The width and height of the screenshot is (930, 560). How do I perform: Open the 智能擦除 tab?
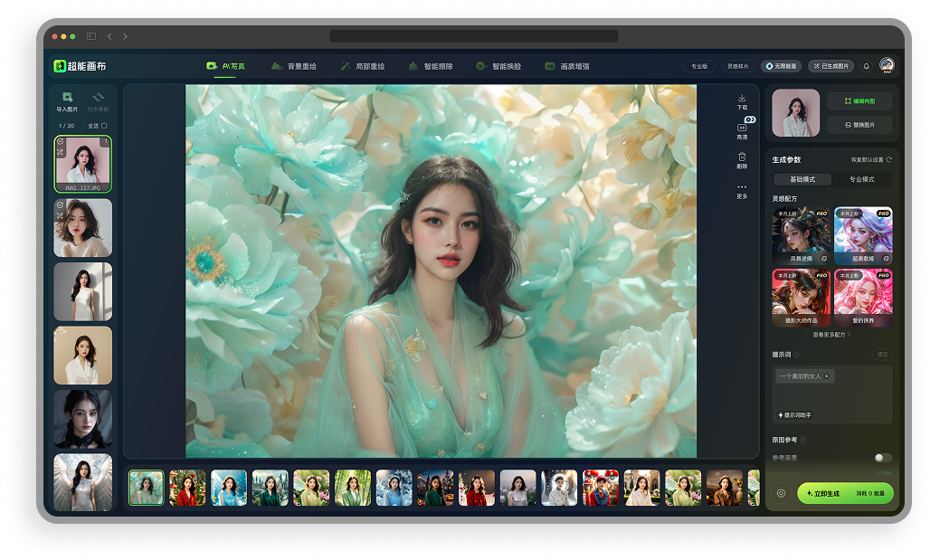[x=431, y=66]
